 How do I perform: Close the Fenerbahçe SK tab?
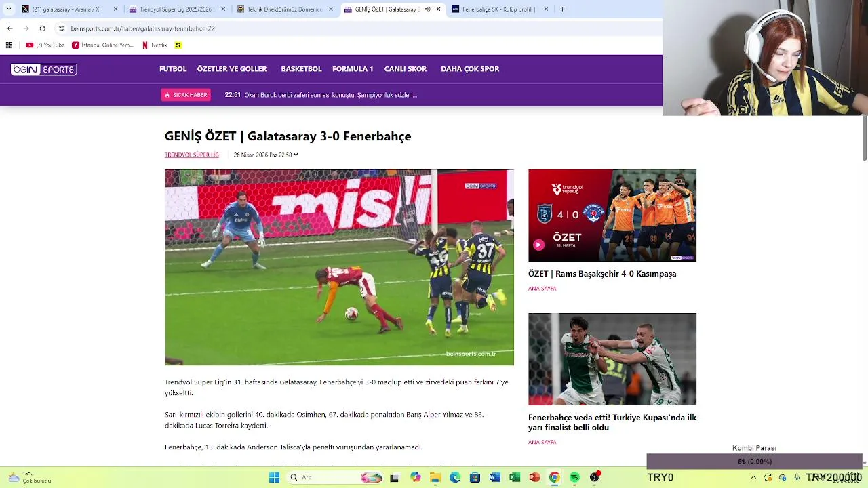(546, 9)
